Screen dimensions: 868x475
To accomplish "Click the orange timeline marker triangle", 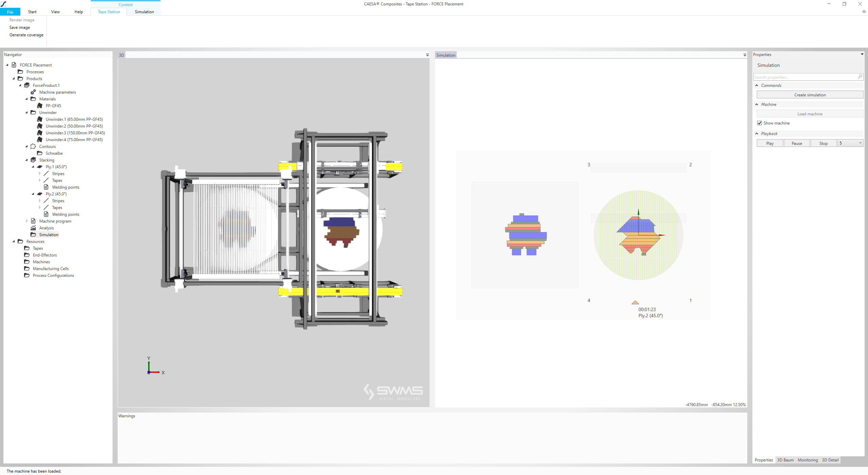I will click(635, 302).
